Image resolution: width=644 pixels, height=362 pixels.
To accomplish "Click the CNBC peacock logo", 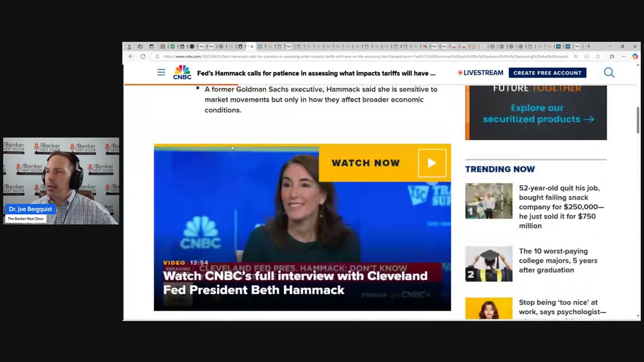I will coord(182,72).
